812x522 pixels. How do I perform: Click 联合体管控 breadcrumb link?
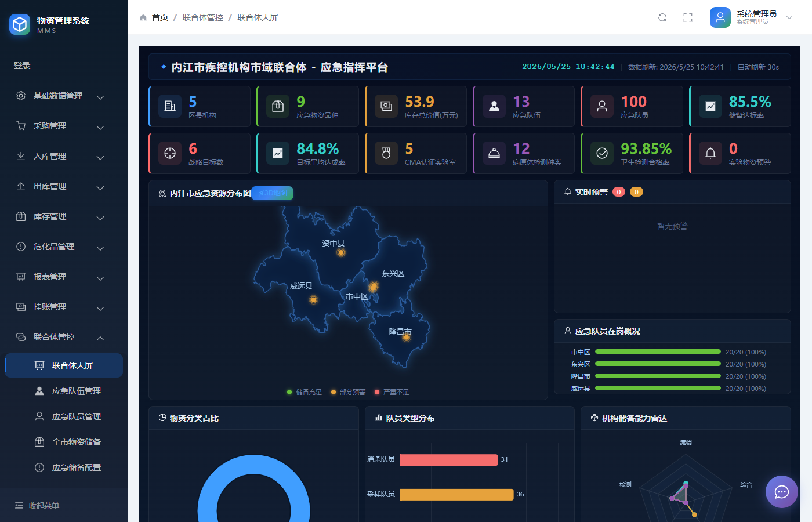click(x=203, y=17)
